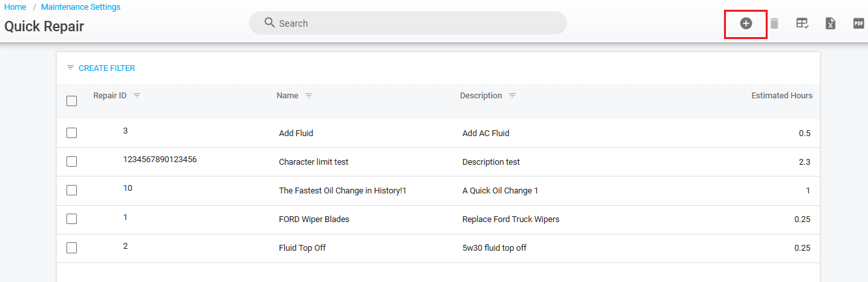This screenshot has height=282, width=868.
Task: Click the Repair ID column filter icon
Action: 137,96
